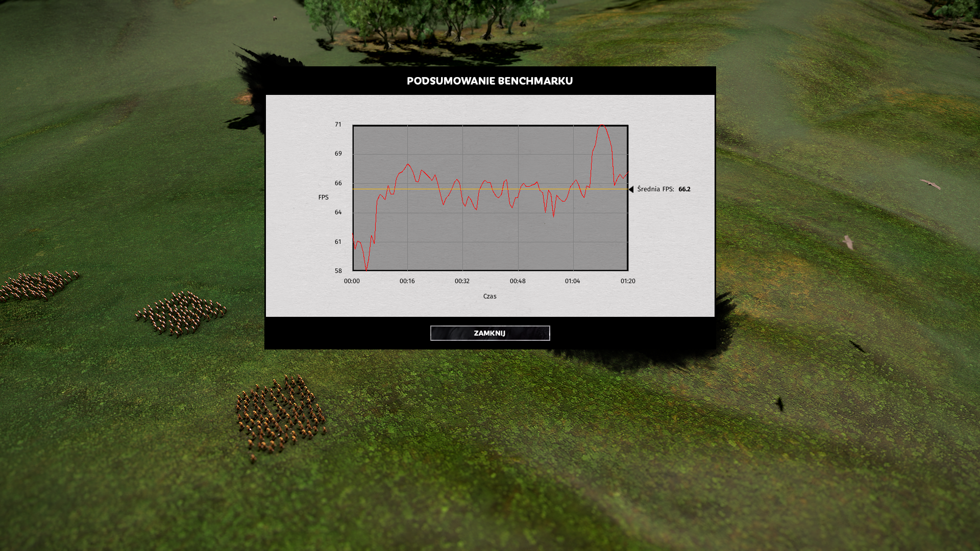The image size is (980, 551).
Task: Click the 01:20 time axis label
Action: [x=627, y=281]
